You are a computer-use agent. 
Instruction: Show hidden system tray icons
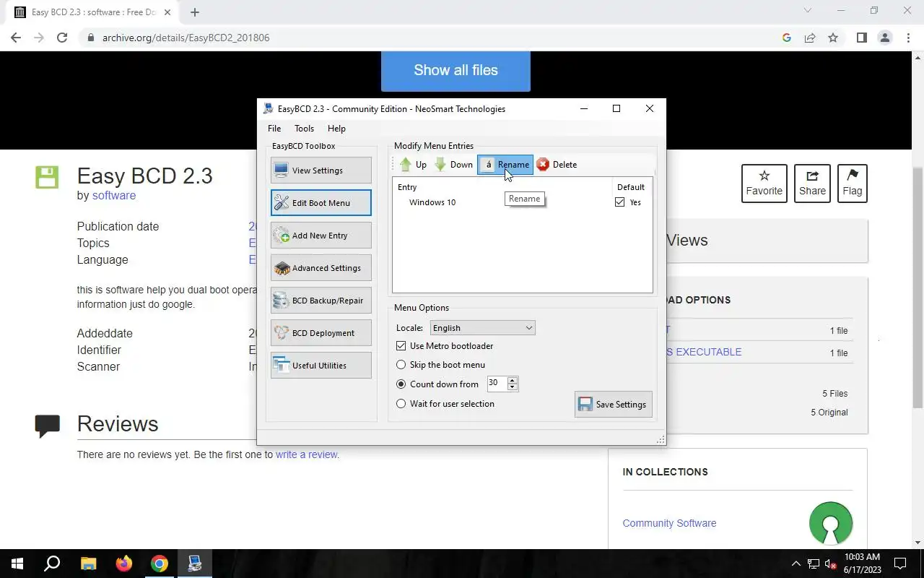point(796,564)
